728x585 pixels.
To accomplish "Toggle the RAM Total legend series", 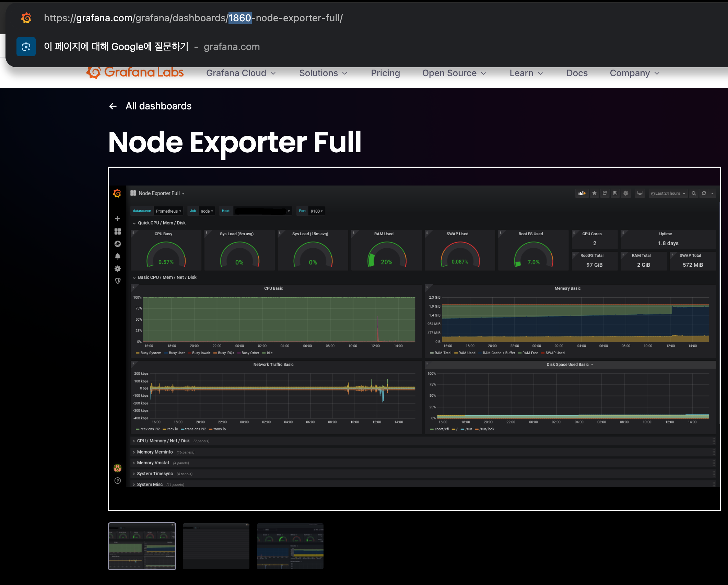I will tap(441, 353).
